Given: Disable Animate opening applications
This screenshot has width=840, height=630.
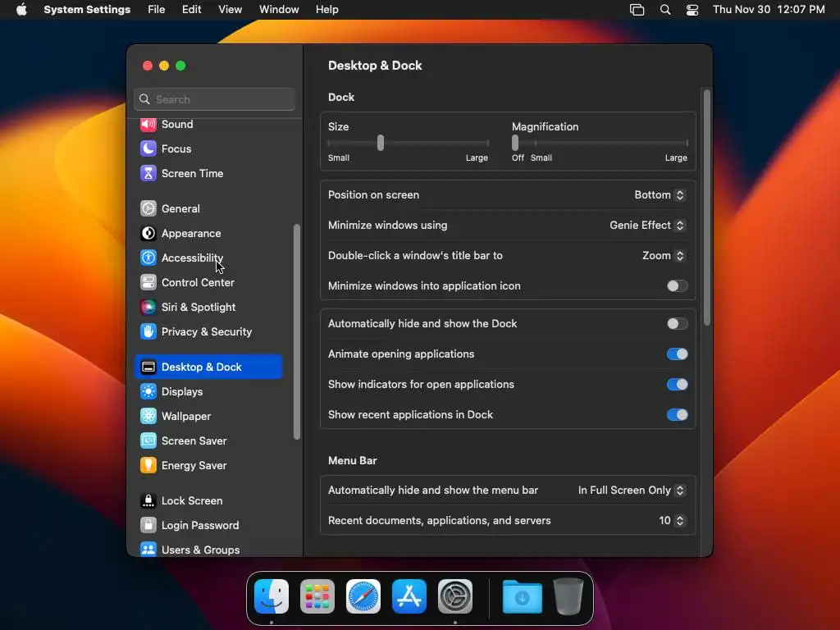Looking at the screenshot, I should pos(677,354).
